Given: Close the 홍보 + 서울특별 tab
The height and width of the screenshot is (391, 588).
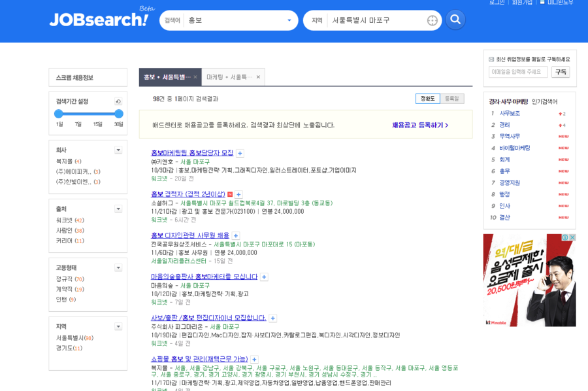Looking at the screenshot, I should click(x=195, y=77).
